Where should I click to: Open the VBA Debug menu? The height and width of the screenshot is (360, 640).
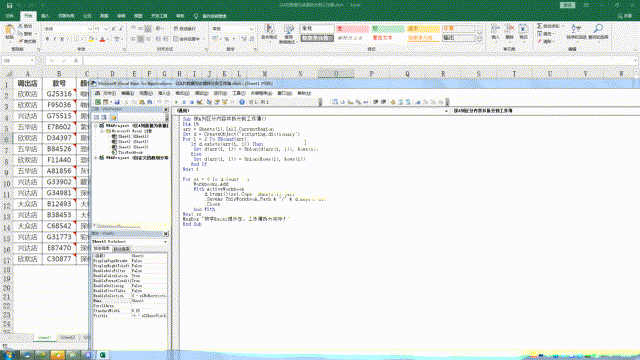click(x=201, y=93)
